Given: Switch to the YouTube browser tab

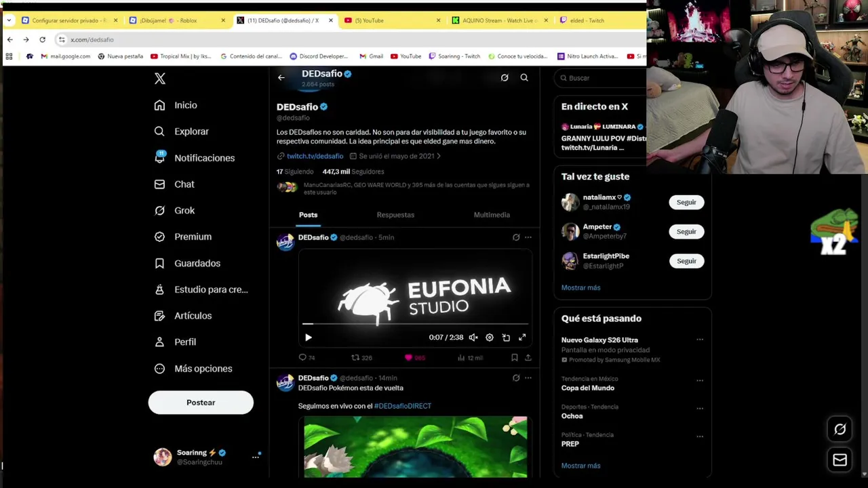Looking at the screenshot, I should click(x=393, y=20).
